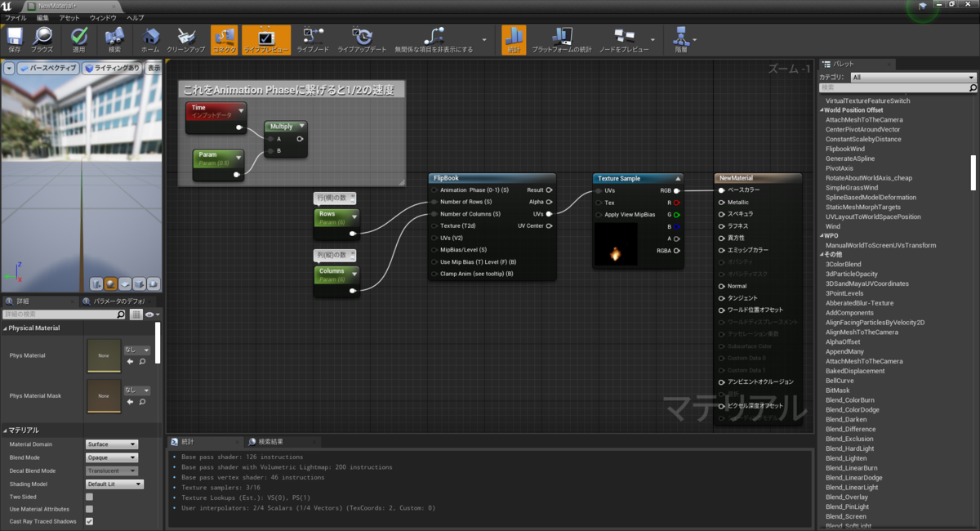Image resolution: width=980 pixels, height=531 pixels.
Task: Click the details search field
Action: tap(65, 315)
